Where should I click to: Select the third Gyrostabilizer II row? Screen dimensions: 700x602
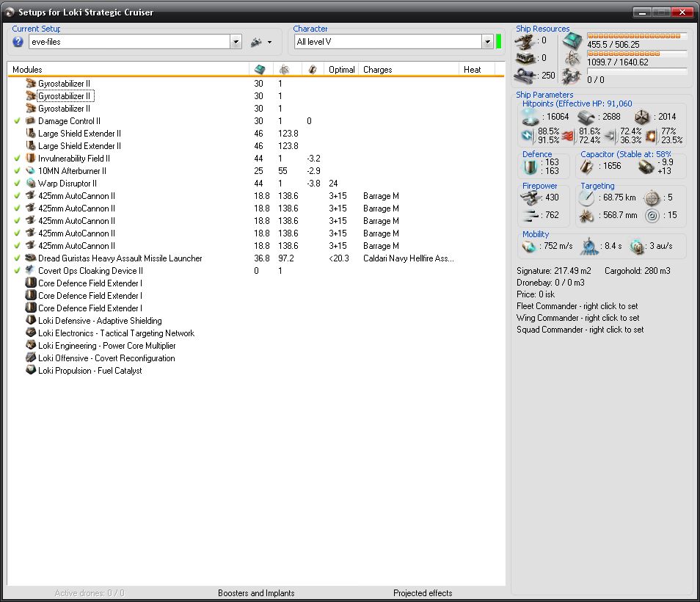pyautogui.click(x=256, y=108)
